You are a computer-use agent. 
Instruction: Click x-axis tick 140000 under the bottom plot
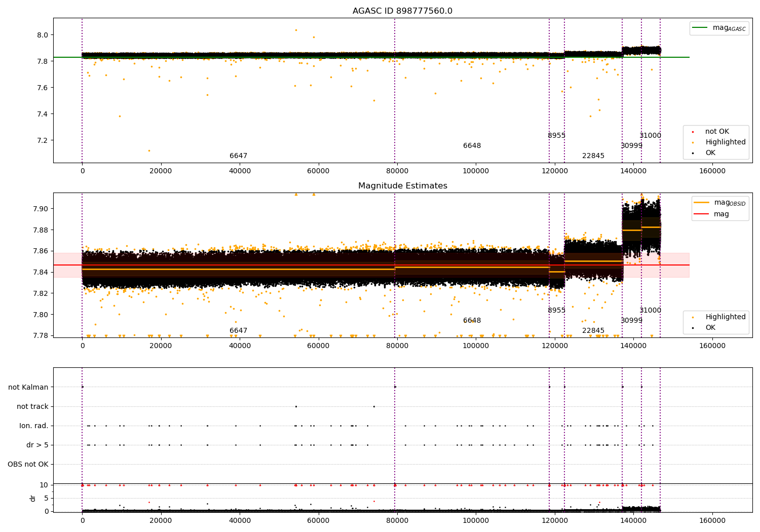633,520
